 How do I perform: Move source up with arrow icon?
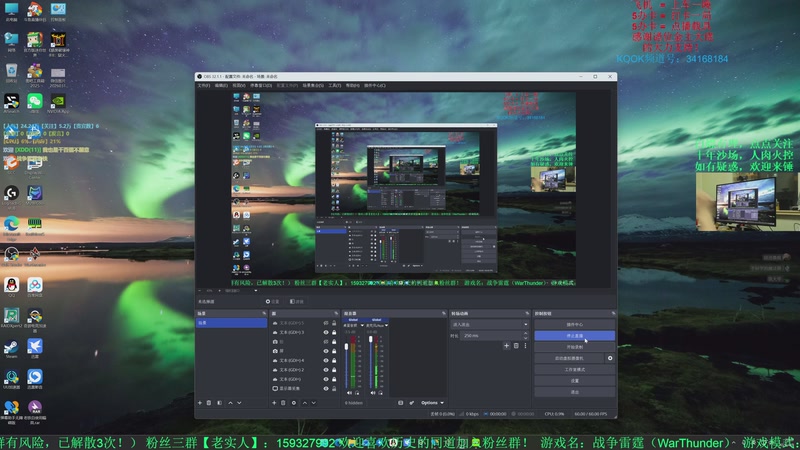[x=305, y=403]
